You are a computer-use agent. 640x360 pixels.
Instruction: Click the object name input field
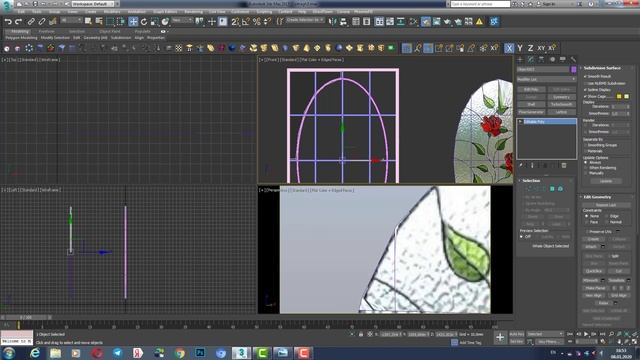click(543, 69)
